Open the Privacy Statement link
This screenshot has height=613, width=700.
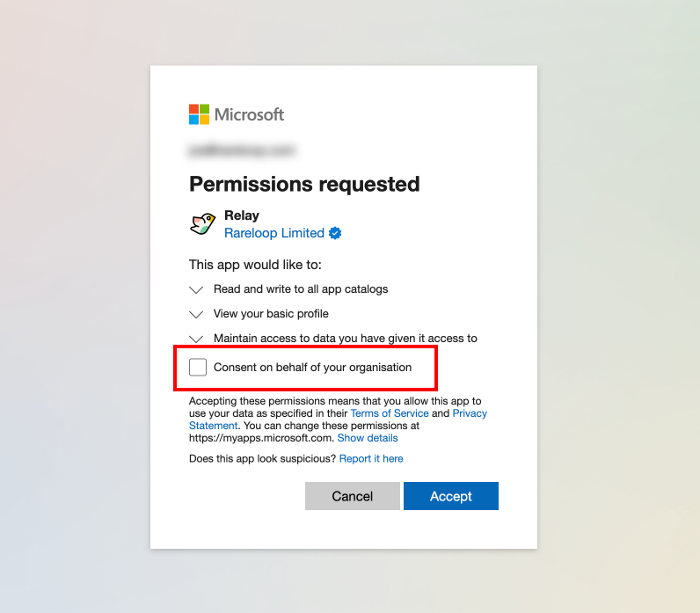pos(213,426)
